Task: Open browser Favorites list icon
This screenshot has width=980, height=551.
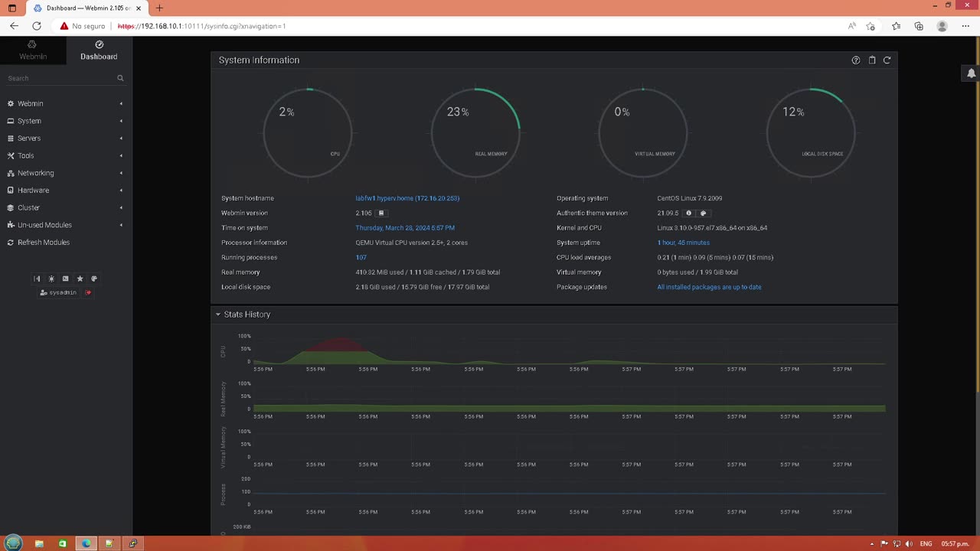Action: [x=896, y=26]
